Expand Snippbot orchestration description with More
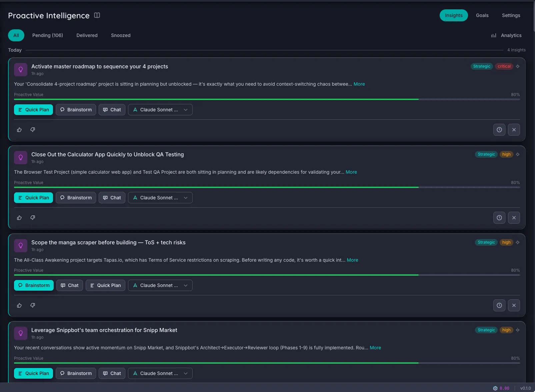 [x=375, y=348]
